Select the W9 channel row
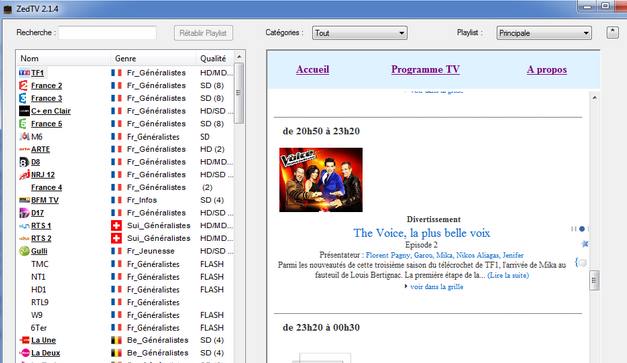Image resolution: width=627 pixels, height=363 pixels. click(x=125, y=315)
